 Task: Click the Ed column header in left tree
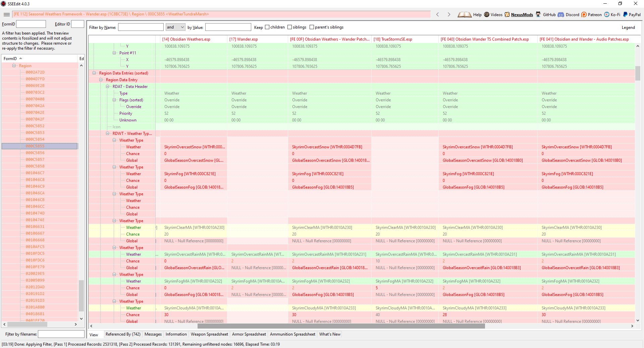coord(82,59)
